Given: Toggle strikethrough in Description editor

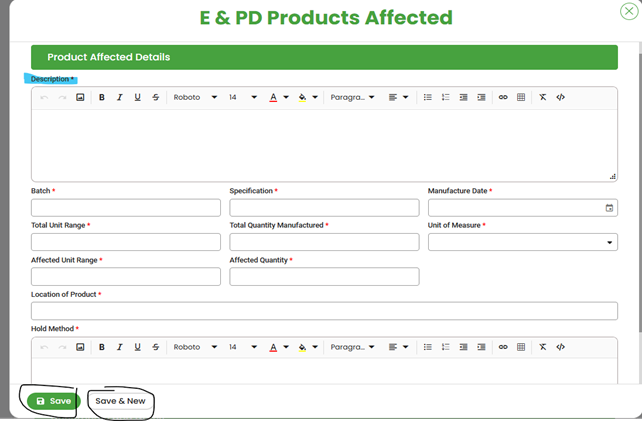Looking at the screenshot, I should point(156,97).
